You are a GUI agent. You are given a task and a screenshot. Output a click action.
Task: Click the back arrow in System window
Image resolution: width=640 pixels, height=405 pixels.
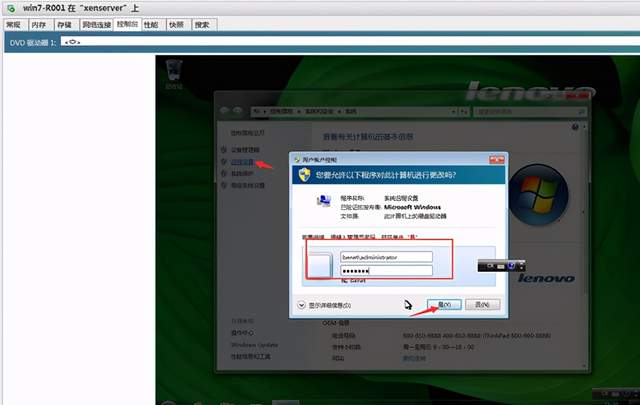[224, 111]
